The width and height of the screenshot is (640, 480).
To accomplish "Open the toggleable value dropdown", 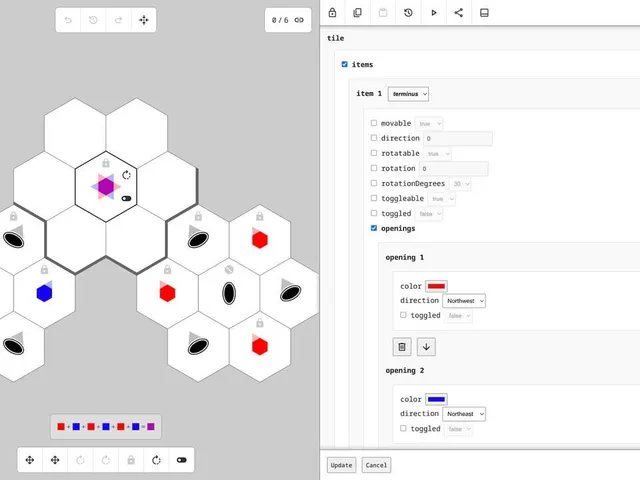I will tap(442, 199).
